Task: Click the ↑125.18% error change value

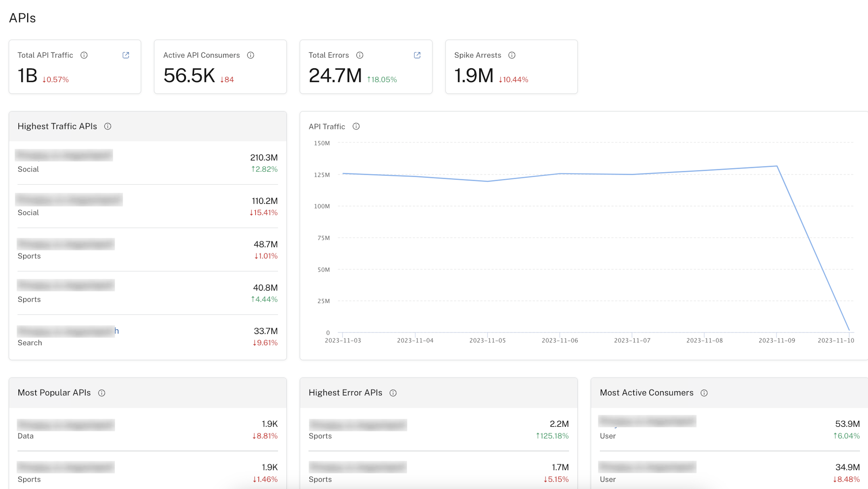Action: coord(552,436)
